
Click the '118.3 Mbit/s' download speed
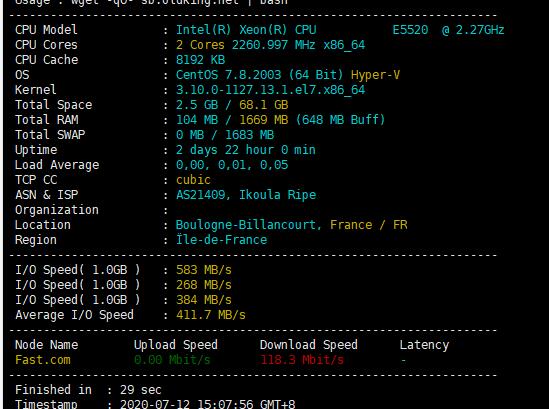click(x=302, y=360)
